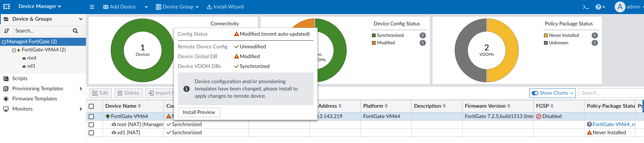Open the application grid menu icon

(x=6, y=6)
